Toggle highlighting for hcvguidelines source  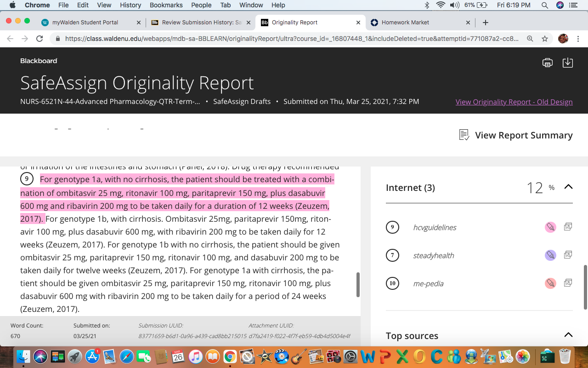[x=550, y=227]
